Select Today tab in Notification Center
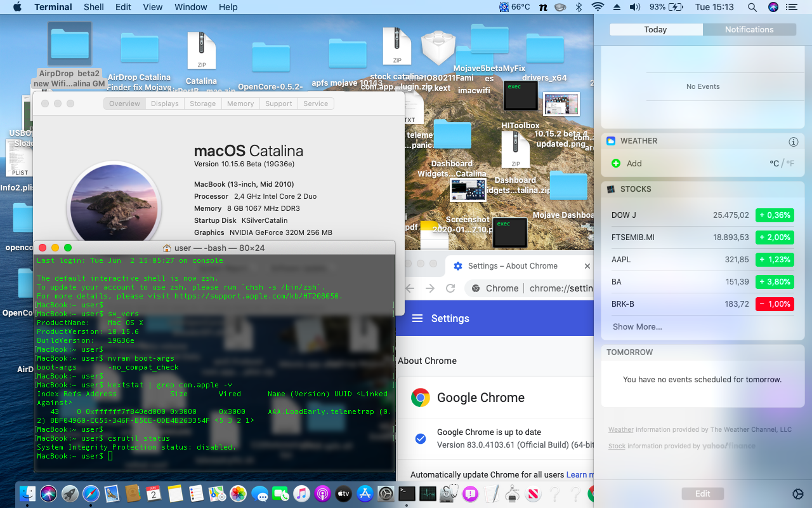This screenshot has width=812, height=508. (655, 29)
